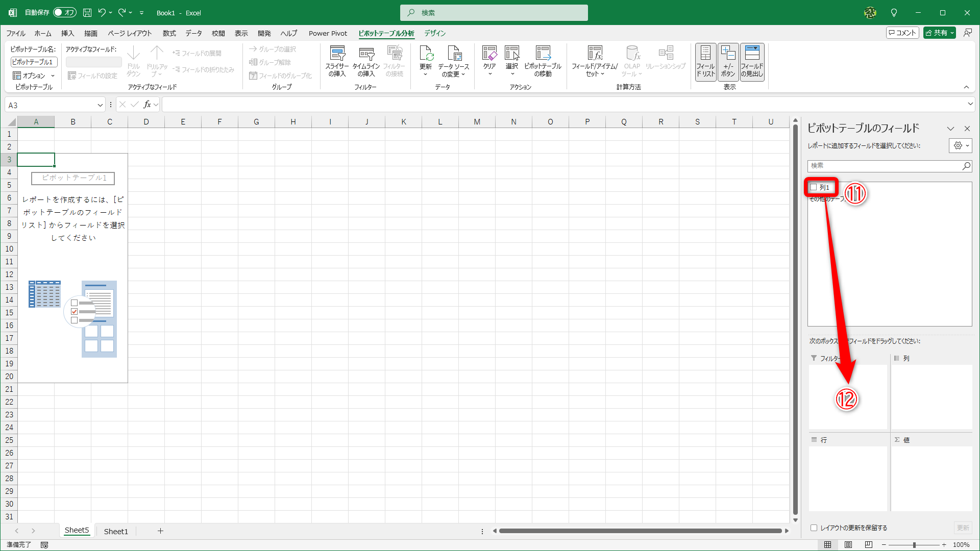Image resolution: width=980 pixels, height=551 pixels.
Task: Toggle the AutoSave switch
Action: (65, 13)
